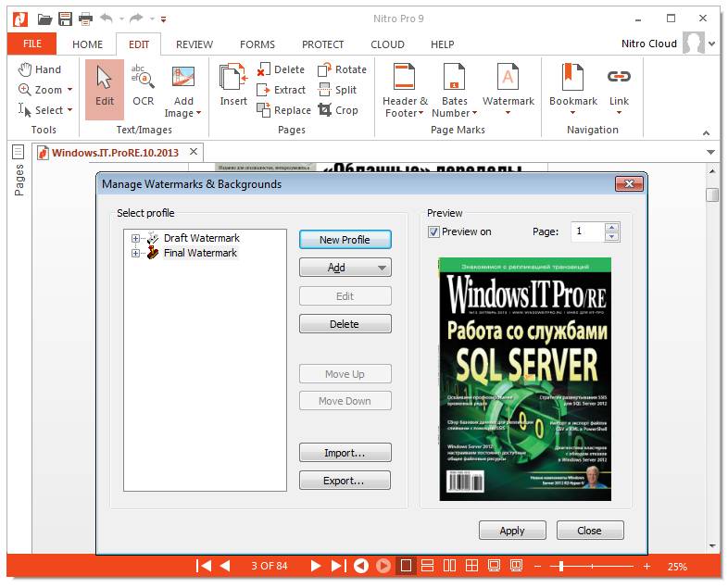Viewport: 728px width, 588px height.
Task: Open the Link dropdown
Action: 619,113
